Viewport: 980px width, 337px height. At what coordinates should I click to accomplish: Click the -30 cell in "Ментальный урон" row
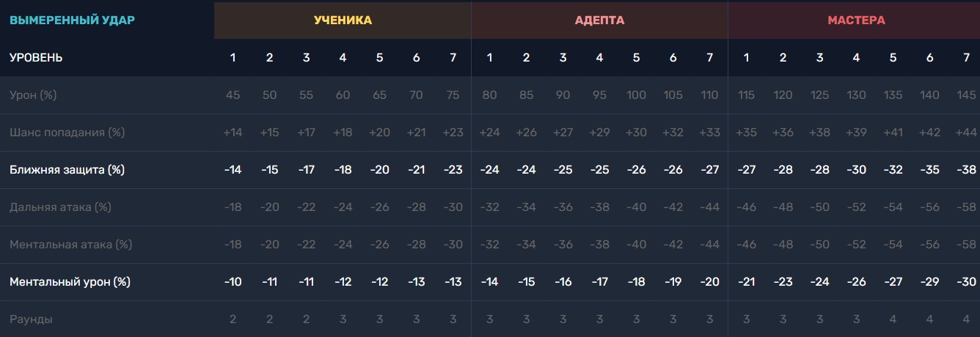966,282
